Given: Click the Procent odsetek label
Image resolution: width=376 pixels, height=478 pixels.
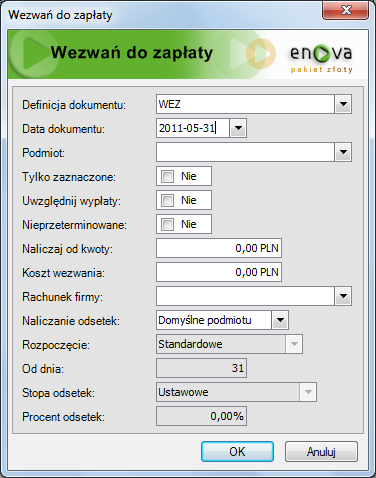Looking at the screenshot, I should (63, 417).
